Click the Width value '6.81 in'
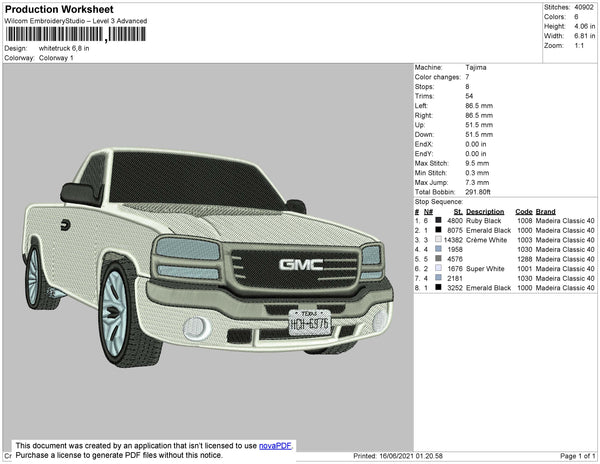Viewport: 600px width, 464px height. click(x=584, y=36)
